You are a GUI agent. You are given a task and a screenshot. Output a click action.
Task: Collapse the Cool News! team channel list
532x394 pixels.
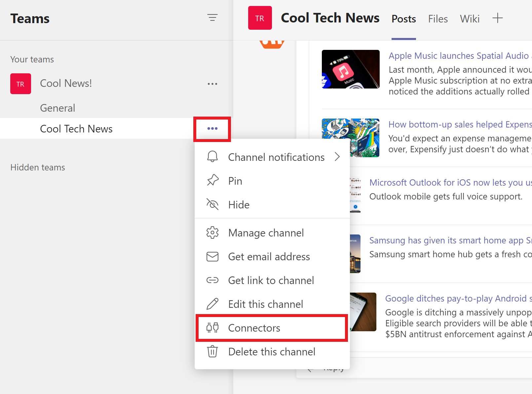click(x=66, y=83)
